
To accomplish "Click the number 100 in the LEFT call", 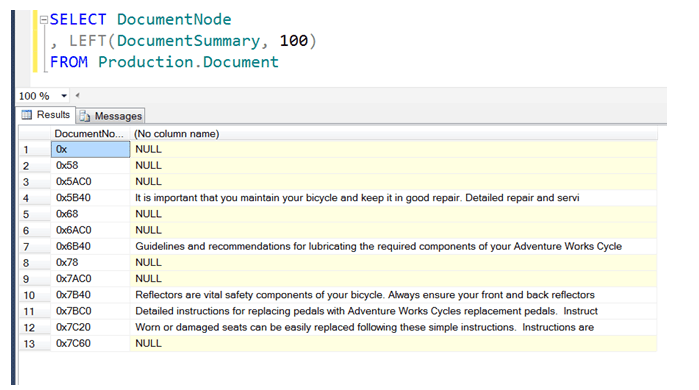I will coord(294,41).
